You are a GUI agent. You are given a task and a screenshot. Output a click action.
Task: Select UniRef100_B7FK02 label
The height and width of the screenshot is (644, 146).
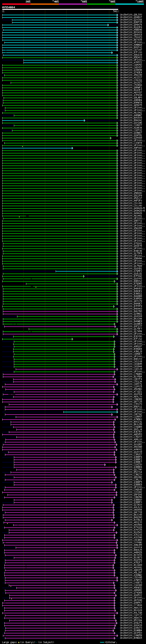click(131, 276)
